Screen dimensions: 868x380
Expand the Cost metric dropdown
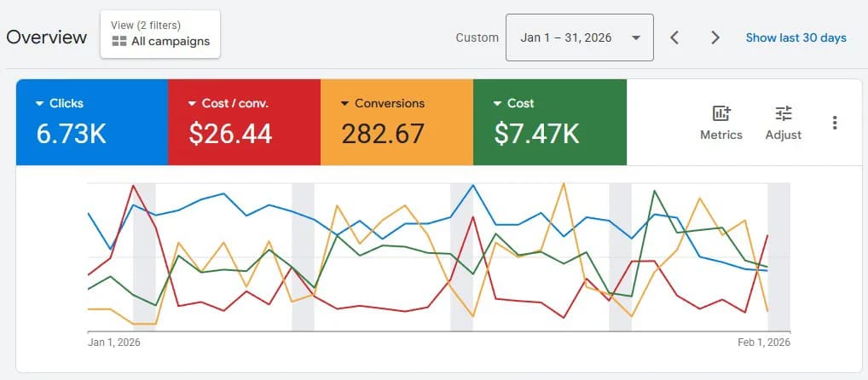tap(498, 104)
